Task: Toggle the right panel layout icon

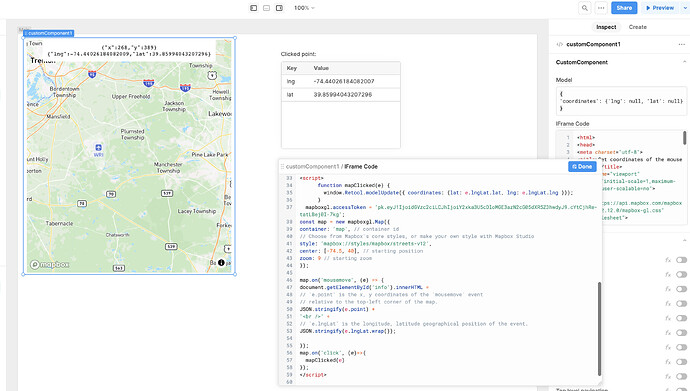Action: coord(279,8)
